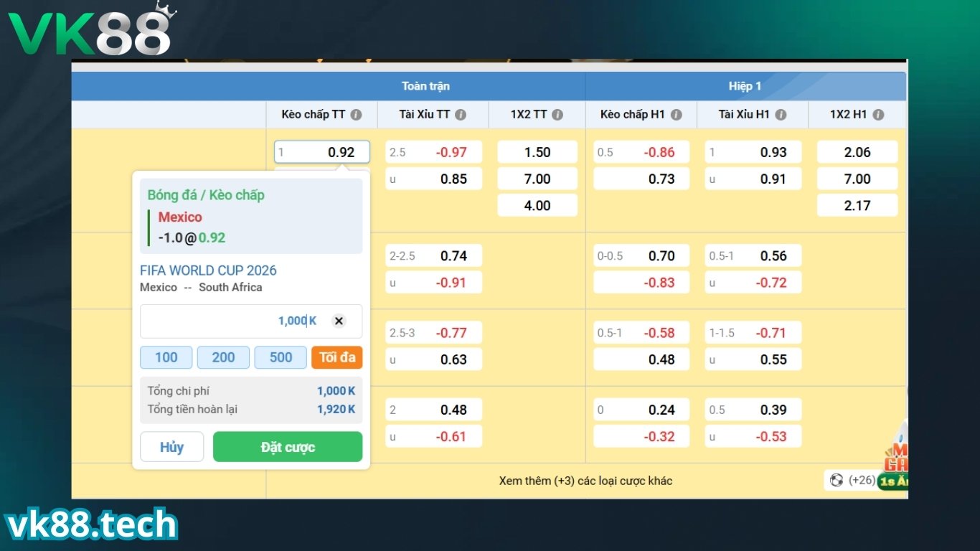Choose the 500 quick stake amount

click(x=281, y=357)
